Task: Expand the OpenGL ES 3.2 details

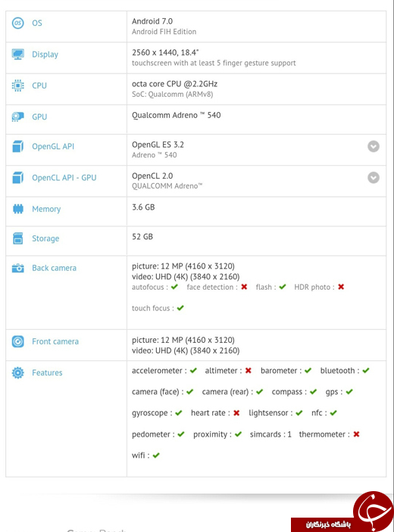Action: (374, 146)
